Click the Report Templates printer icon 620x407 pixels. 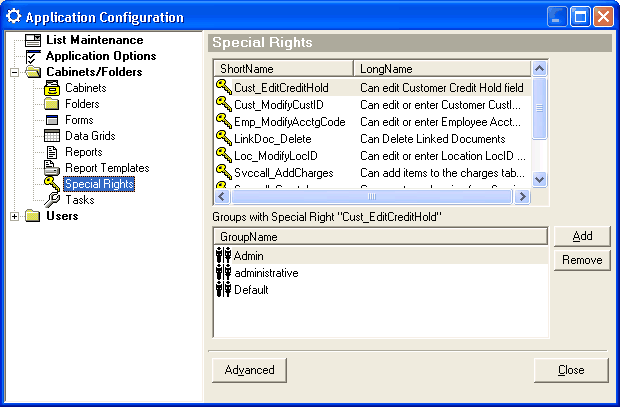point(52,168)
